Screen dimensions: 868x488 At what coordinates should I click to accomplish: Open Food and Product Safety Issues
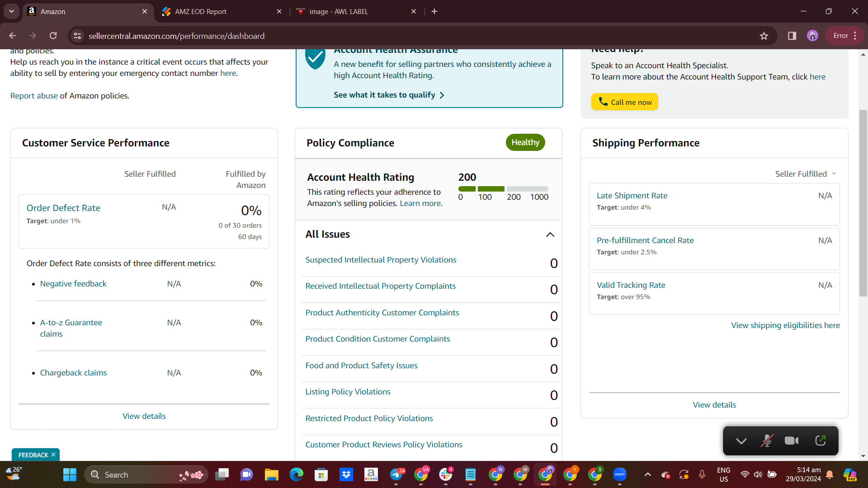click(361, 366)
